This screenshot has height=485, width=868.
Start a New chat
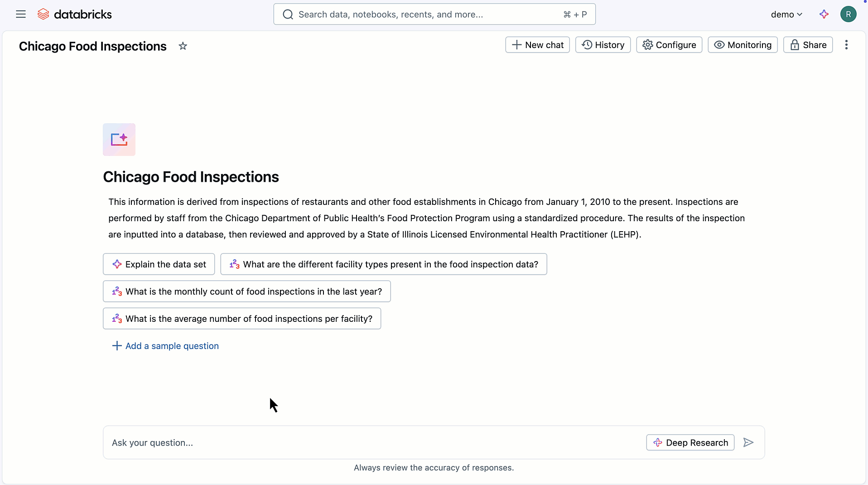(537, 45)
